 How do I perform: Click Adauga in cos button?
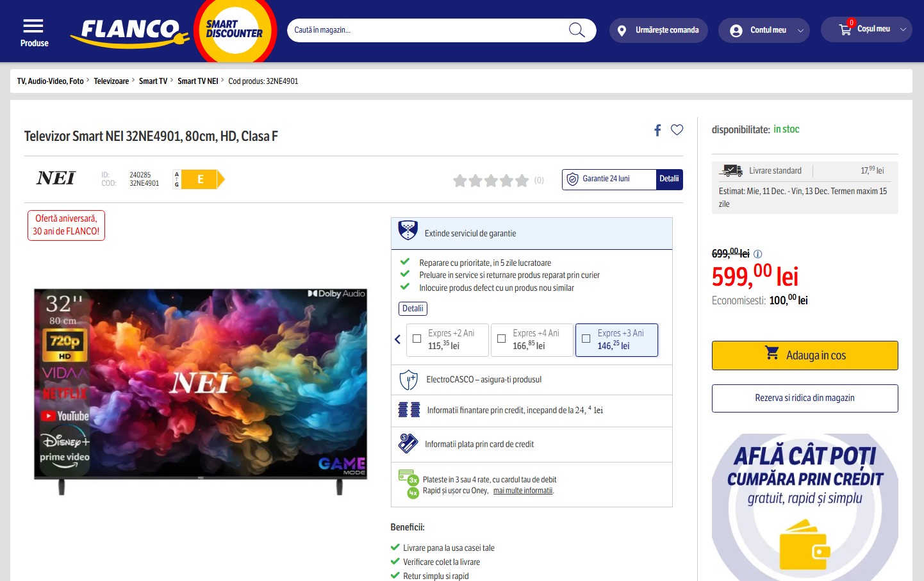[805, 356]
